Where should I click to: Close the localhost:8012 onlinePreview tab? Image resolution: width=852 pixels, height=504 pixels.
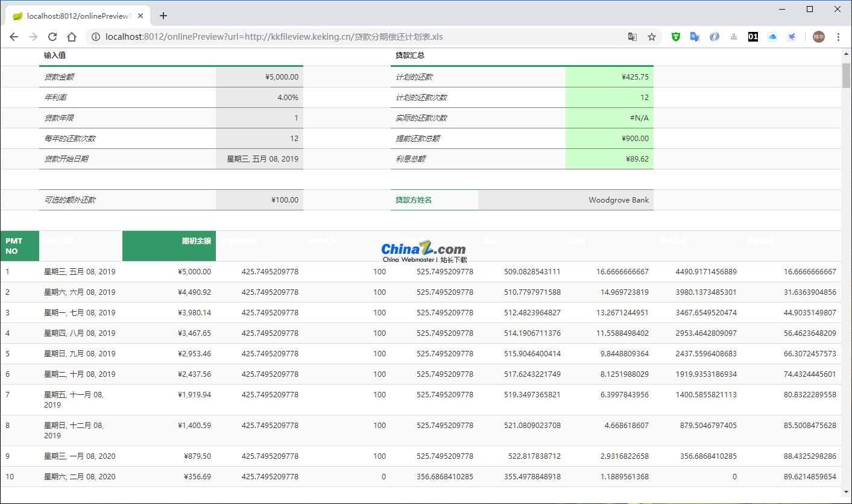(x=140, y=16)
